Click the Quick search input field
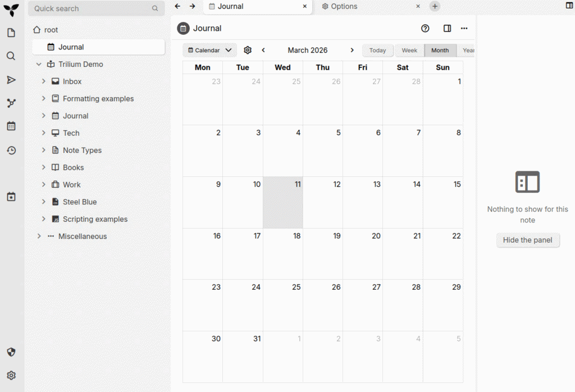575x392 pixels. pyautogui.click(x=91, y=8)
